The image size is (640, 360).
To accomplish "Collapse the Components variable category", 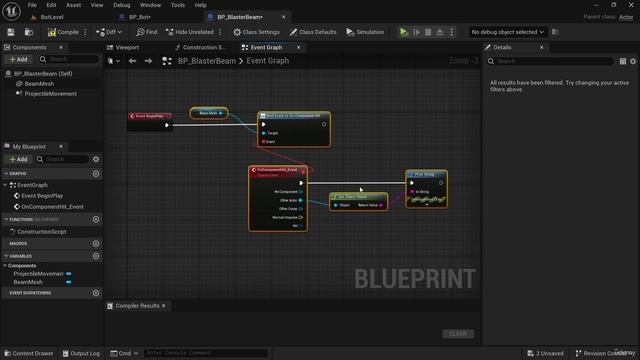I will point(5,265).
